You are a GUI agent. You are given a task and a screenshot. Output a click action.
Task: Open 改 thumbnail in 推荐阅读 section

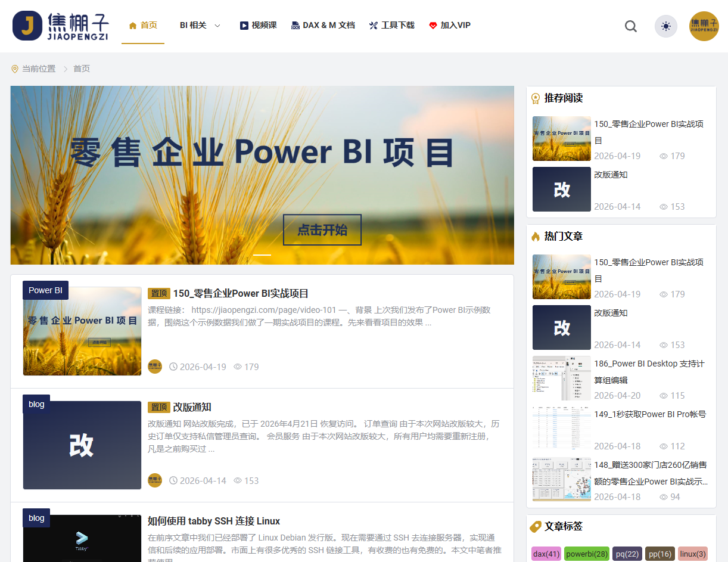(x=562, y=189)
